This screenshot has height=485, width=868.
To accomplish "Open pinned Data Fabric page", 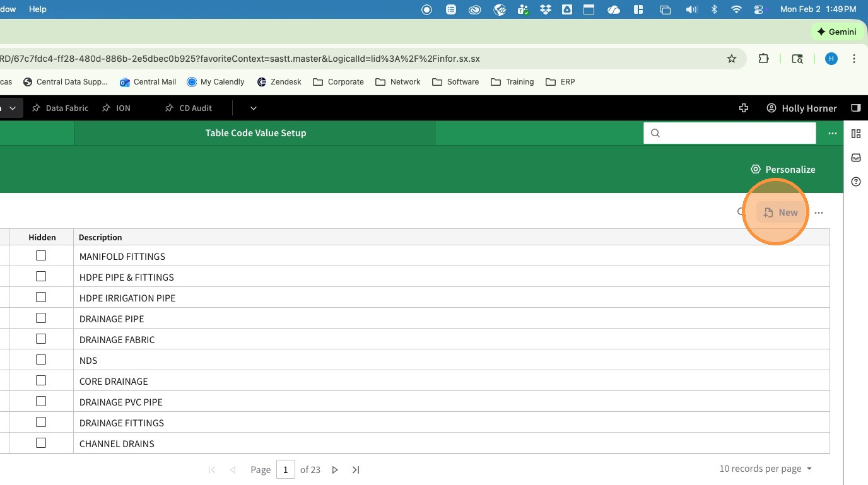I will pyautogui.click(x=60, y=108).
